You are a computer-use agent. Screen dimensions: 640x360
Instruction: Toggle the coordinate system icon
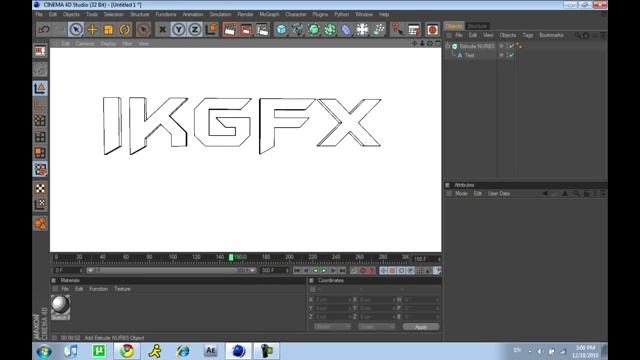(211, 29)
